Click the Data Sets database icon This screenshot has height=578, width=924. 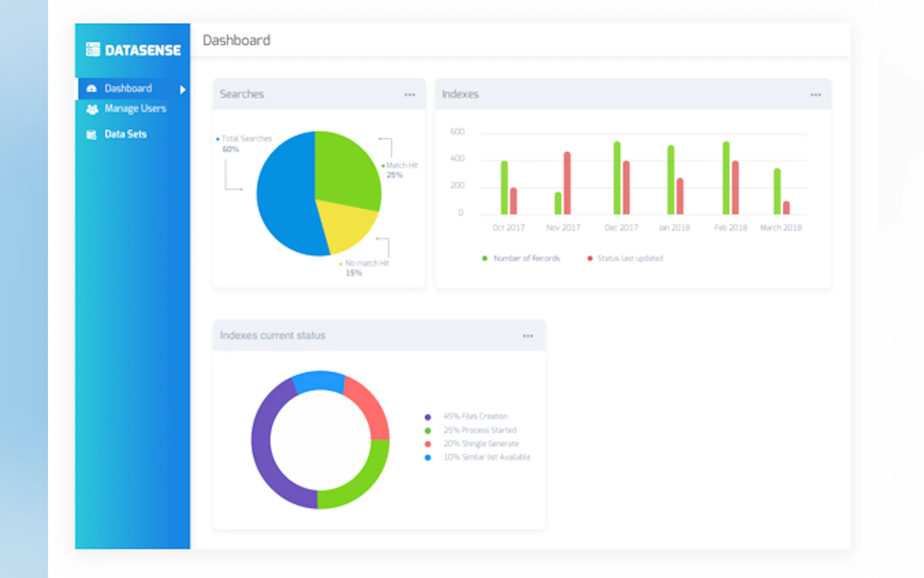pos(91,135)
